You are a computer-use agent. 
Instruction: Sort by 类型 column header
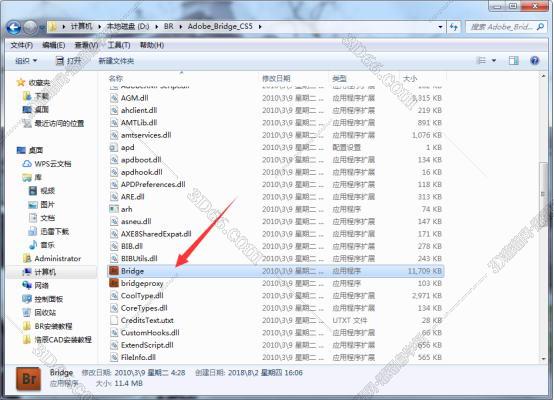339,78
